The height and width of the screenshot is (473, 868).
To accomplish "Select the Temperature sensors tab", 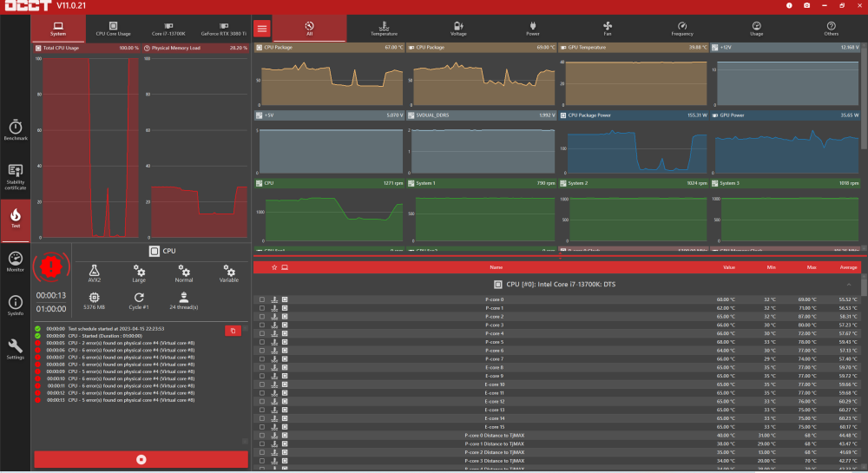I will (x=384, y=29).
